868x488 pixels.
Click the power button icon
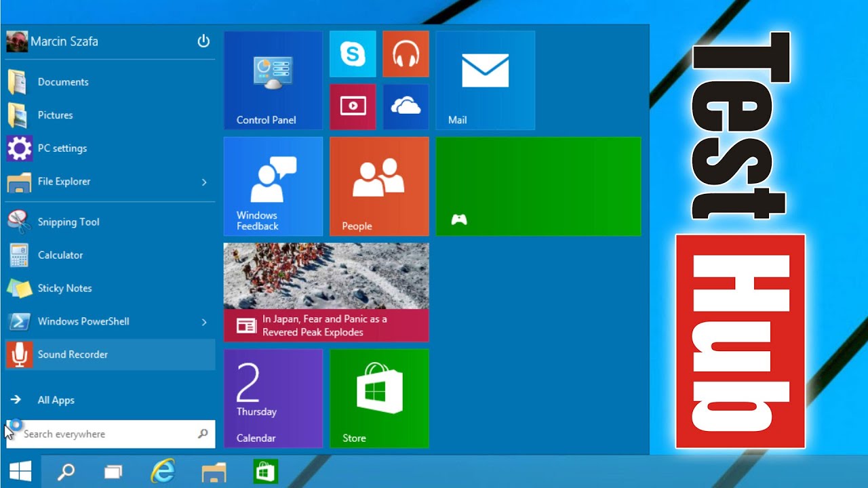tap(203, 41)
